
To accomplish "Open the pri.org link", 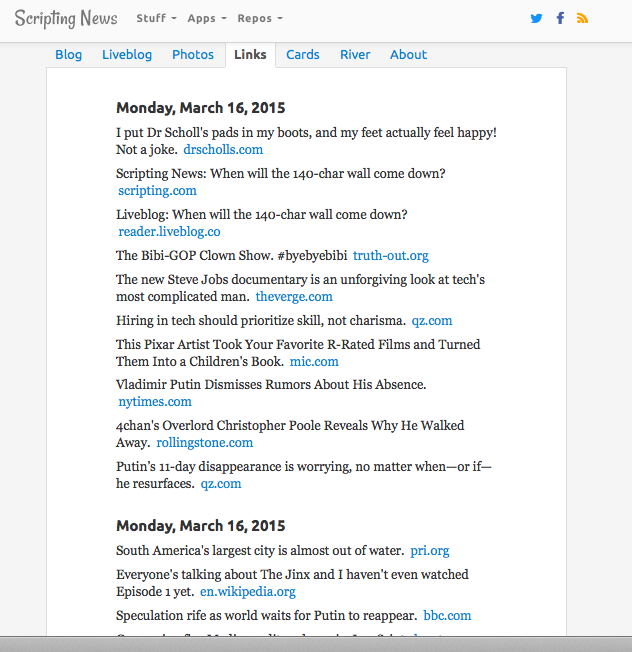I will pos(430,551).
